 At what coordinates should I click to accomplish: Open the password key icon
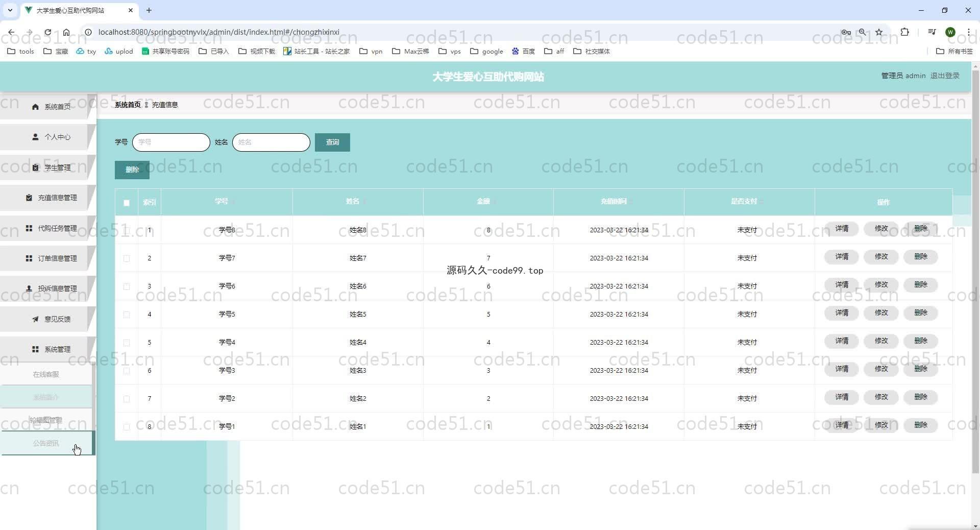846,32
